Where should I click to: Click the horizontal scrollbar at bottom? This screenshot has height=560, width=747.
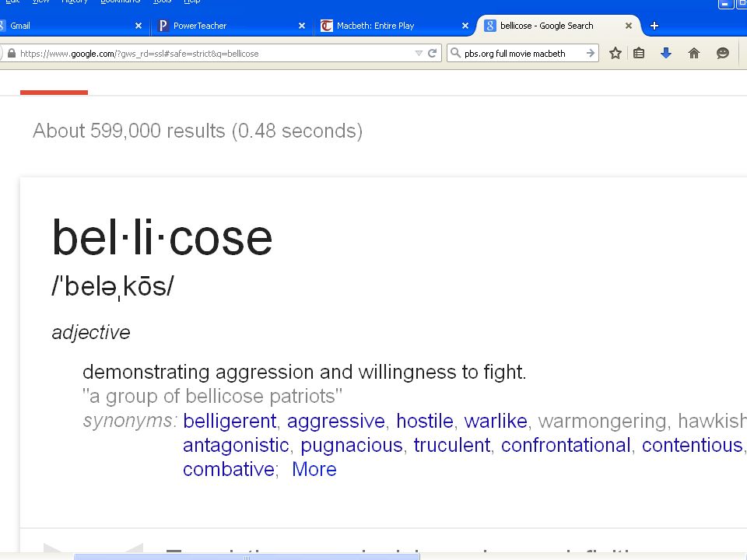[x=247, y=557]
